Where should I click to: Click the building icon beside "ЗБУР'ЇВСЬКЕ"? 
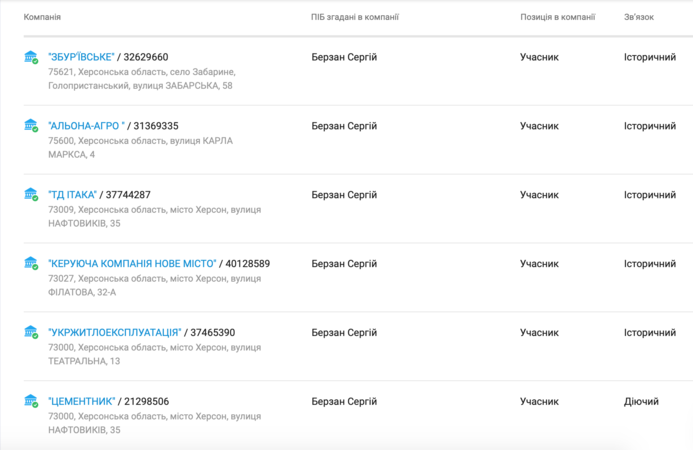[x=31, y=57]
